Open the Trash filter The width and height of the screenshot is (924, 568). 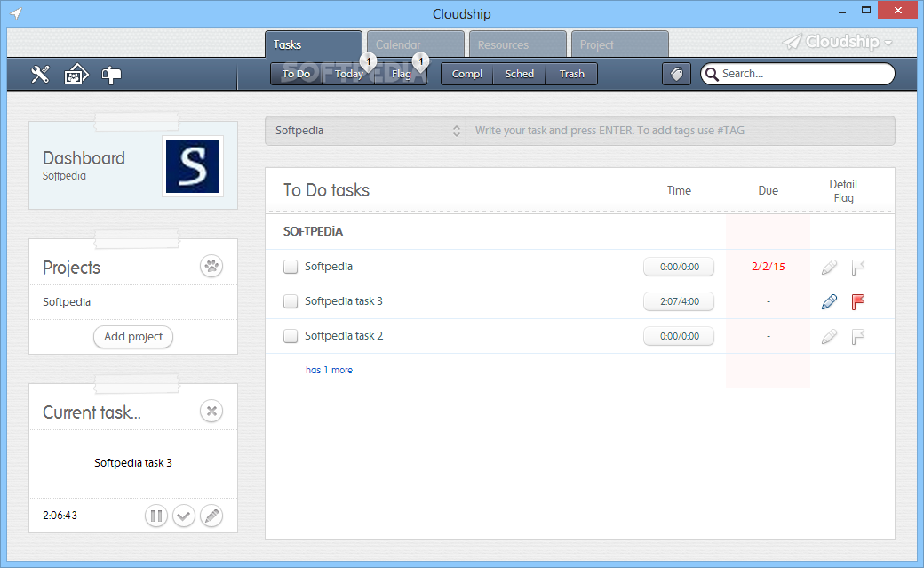pos(571,74)
